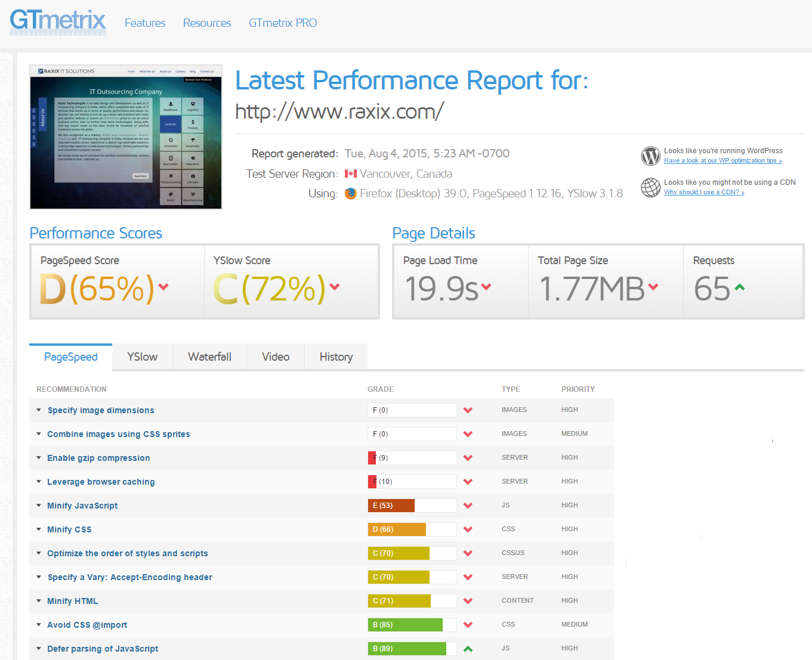Viewport: 812px width, 660px height.
Task: Click the YSlow Score down arrow
Action: (335, 287)
